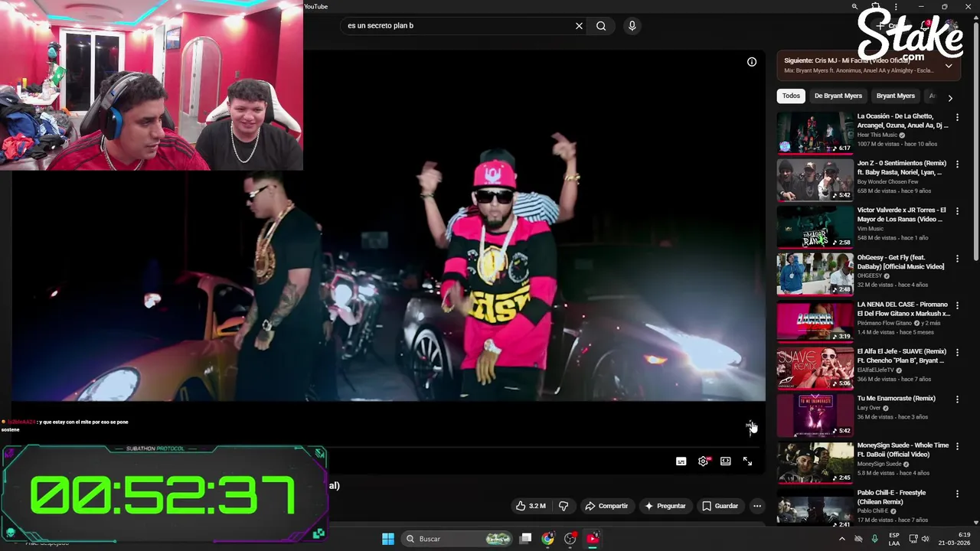This screenshot has width=980, height=551.
Task: Open Task View on the taskbar
Action: [x=526, y=539]
